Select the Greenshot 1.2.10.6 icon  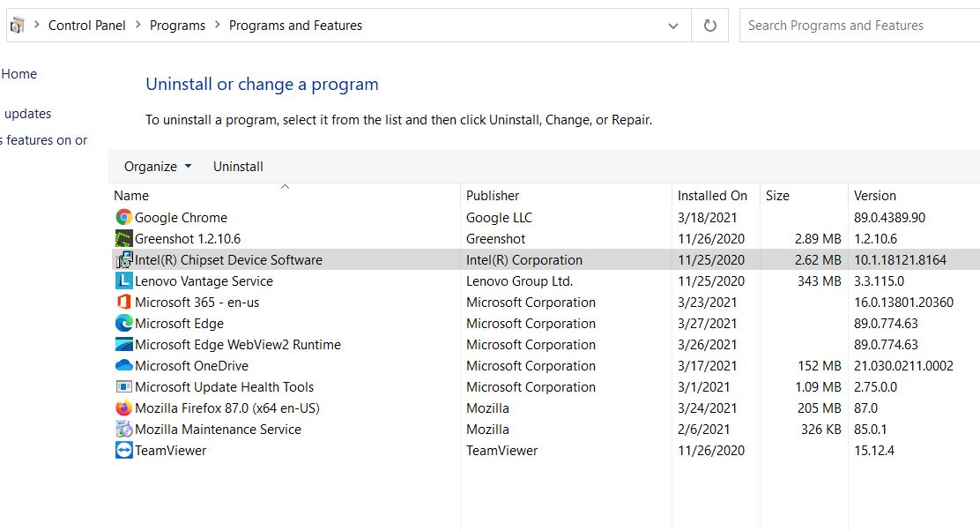click(x=123, y=238)
